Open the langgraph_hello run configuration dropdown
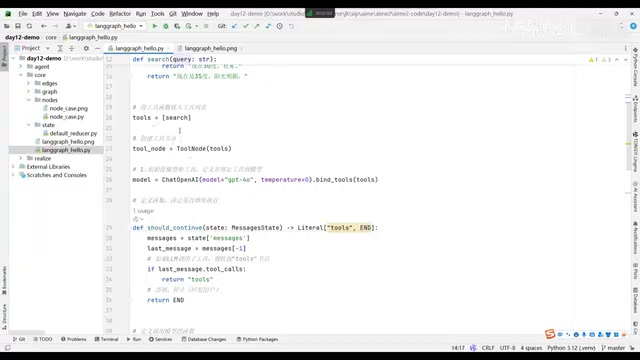Screen dimensions: 640x360 tap(115, 26)
